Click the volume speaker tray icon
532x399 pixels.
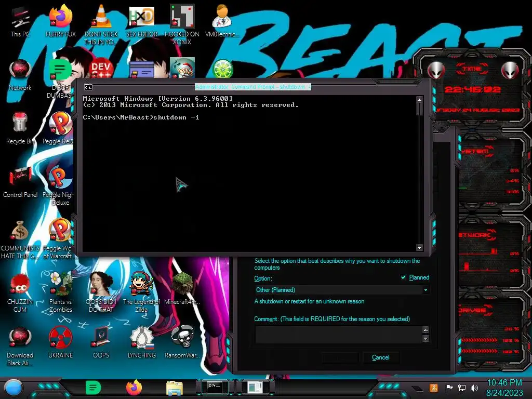(x=474, y=388)
